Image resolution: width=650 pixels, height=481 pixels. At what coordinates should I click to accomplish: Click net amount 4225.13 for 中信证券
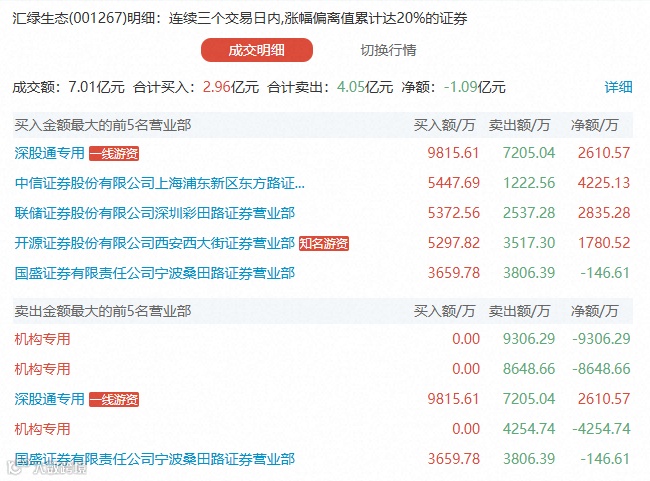pyautogui.click(x=604, y=183)
